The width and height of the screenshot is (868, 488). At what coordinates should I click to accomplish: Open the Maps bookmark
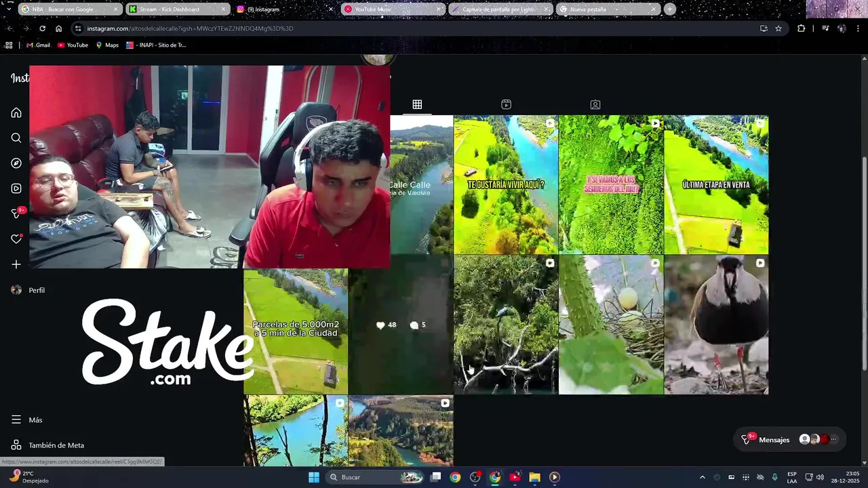point(107,45)
